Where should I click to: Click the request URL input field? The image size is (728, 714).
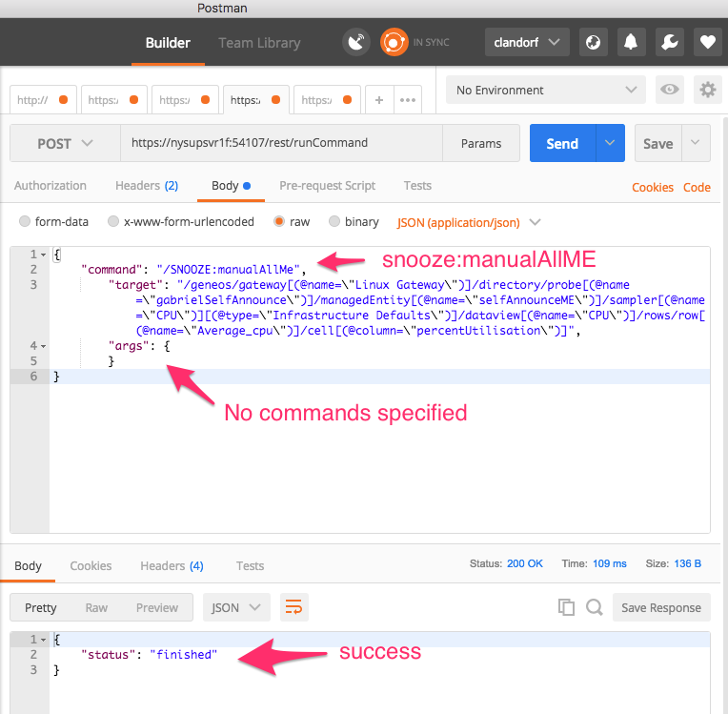tap(281, 143)
